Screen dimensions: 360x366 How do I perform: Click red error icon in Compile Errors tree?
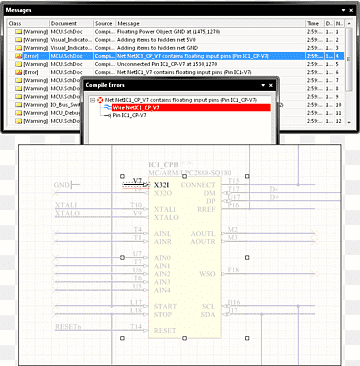tap(100, 100)
